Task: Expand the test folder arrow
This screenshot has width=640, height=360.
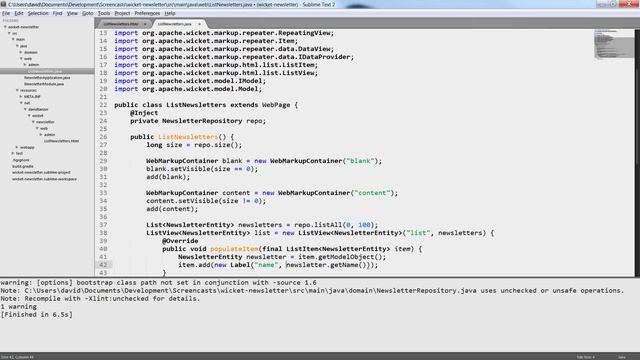Action: pyautogui.click(x=13, y=153)
